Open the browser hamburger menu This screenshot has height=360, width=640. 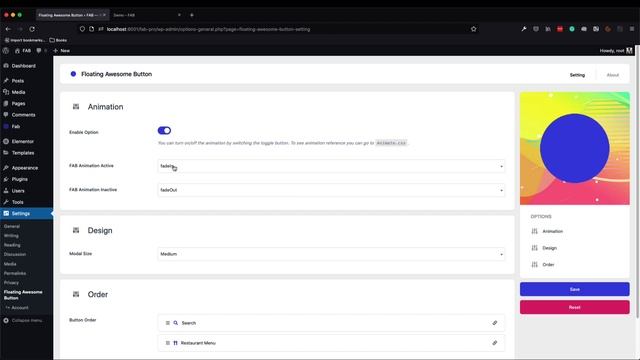631,29
